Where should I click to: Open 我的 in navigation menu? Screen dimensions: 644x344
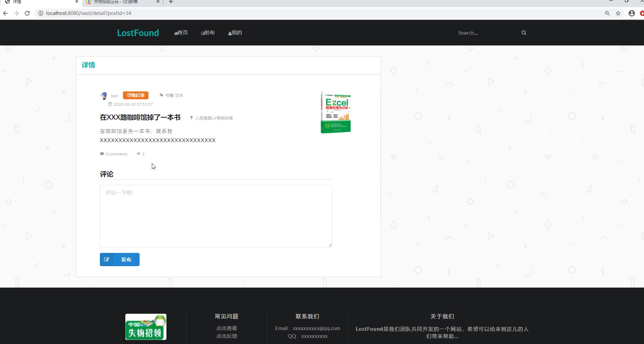(235, 33)
